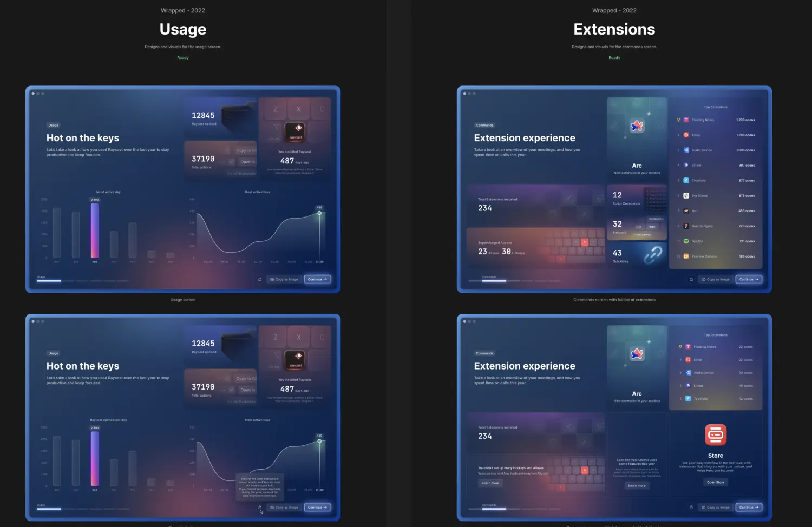Viewport: 812px width, 527px height.
Task: Click the Preview Camera icon in Top Extensions list
Action: (686, 256)
